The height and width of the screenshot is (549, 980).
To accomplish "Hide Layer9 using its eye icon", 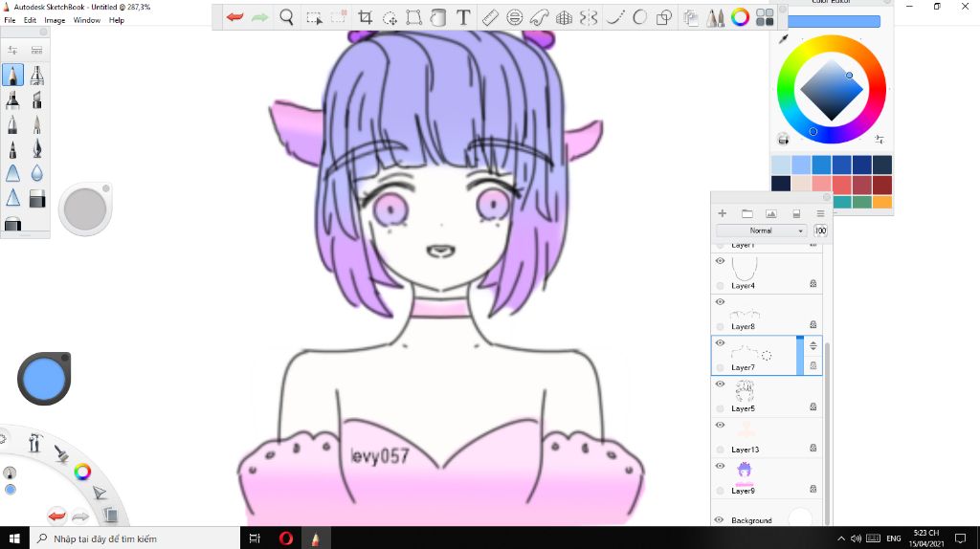I will 720,466.
